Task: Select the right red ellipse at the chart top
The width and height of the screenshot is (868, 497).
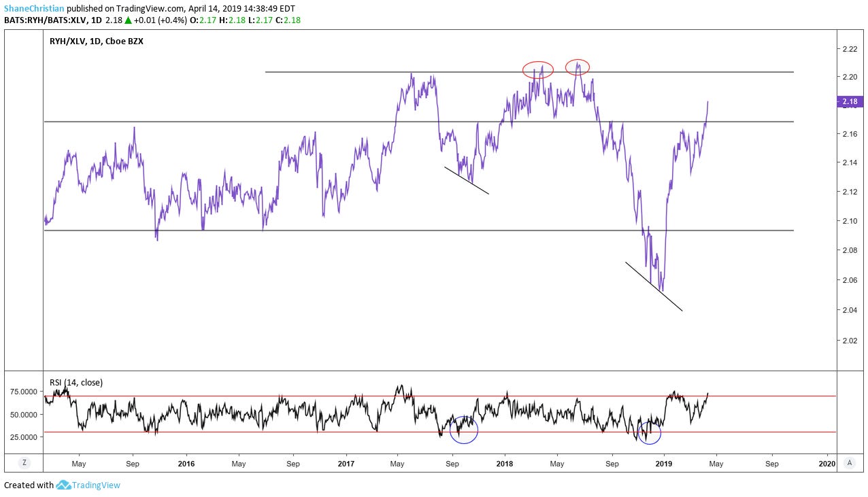Action: (578, 67)
